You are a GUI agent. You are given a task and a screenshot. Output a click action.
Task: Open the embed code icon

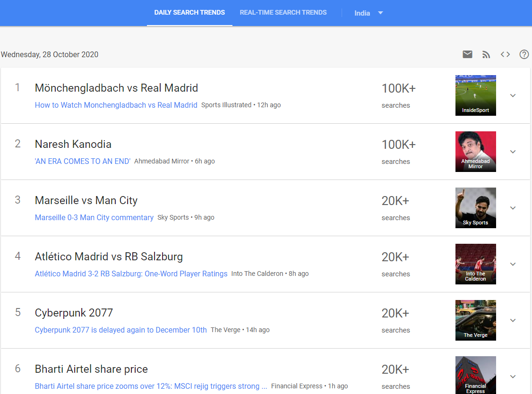coord(505,54)
